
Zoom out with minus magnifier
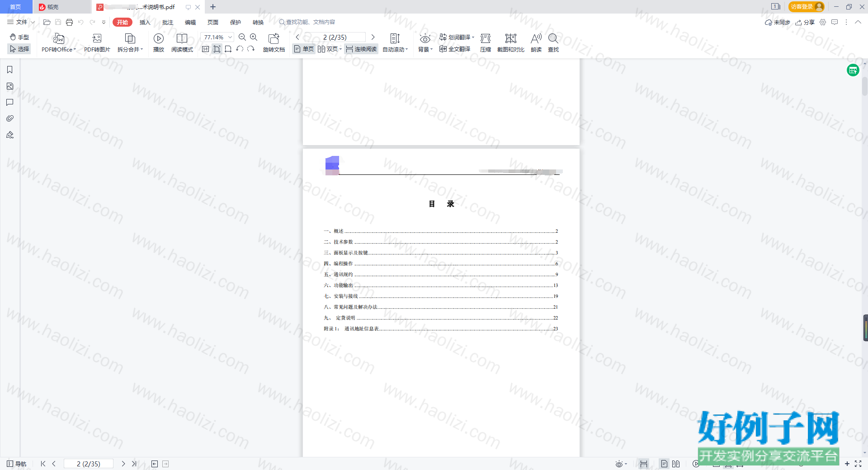242,37
